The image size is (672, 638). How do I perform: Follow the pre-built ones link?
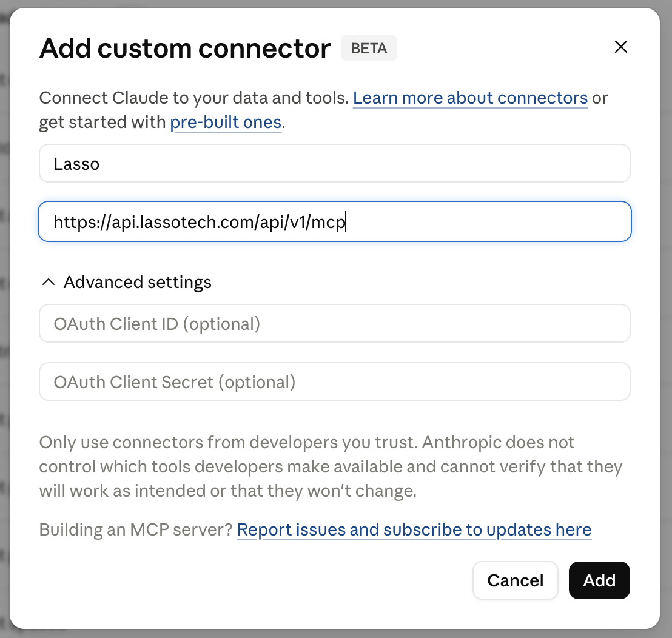pos(226,123)
